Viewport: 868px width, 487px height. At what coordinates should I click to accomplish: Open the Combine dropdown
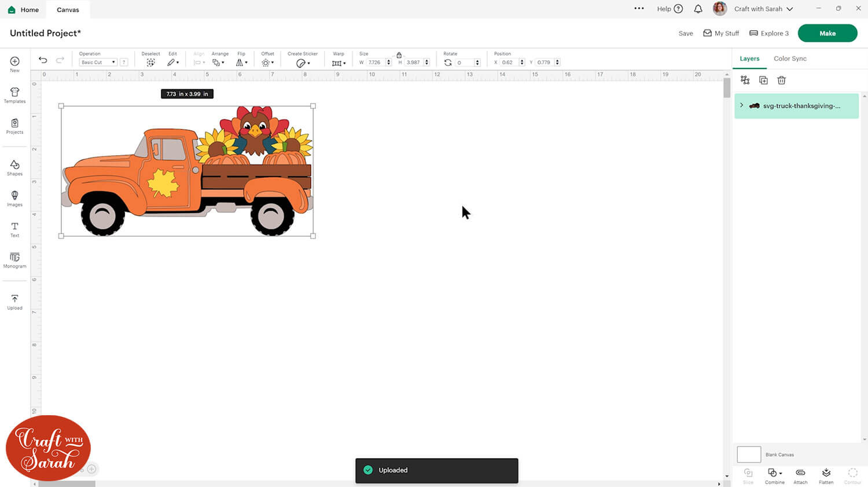pyautogui.click(x=774, y=475)
